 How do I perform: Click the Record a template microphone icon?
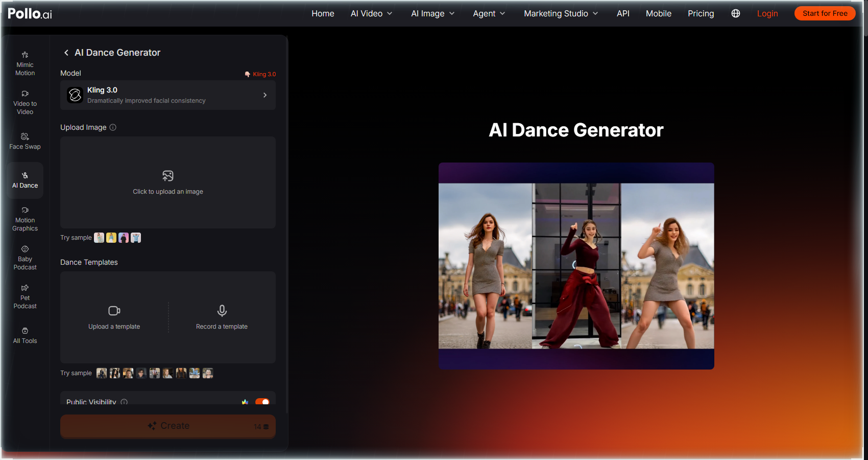tap(222, 311)
